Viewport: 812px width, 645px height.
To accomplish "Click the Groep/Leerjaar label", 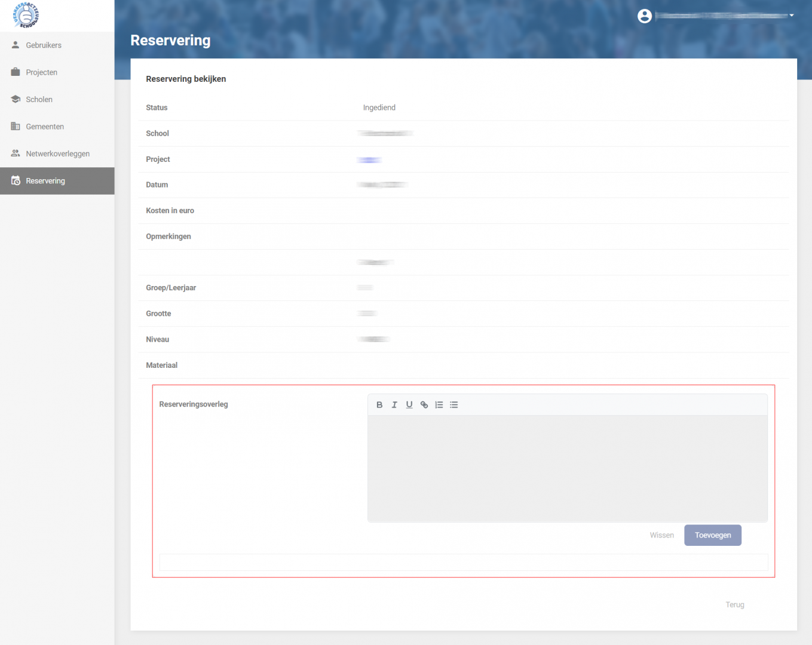I will (171, 288).
